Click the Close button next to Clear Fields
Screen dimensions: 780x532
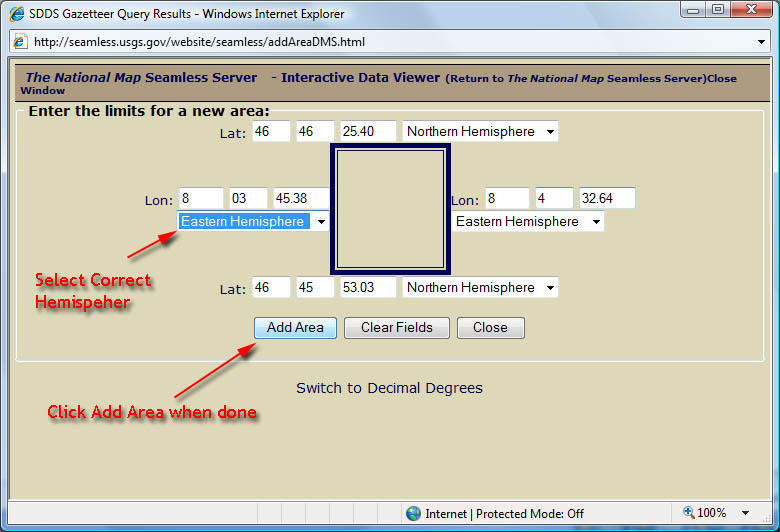point(490,327)
